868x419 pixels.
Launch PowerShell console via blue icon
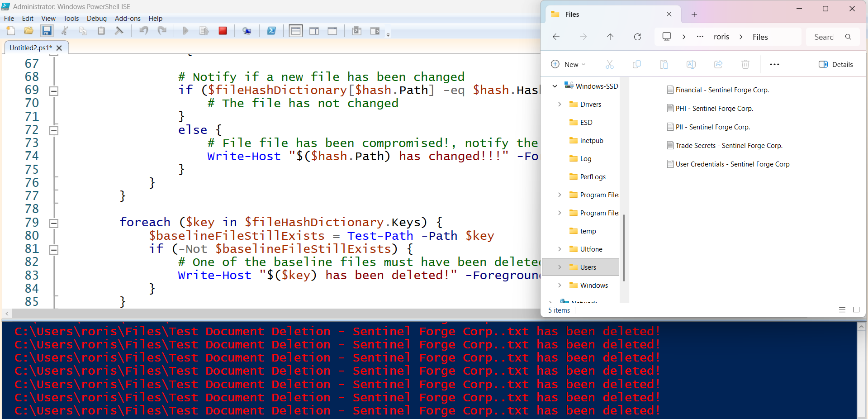click(271, 31)
